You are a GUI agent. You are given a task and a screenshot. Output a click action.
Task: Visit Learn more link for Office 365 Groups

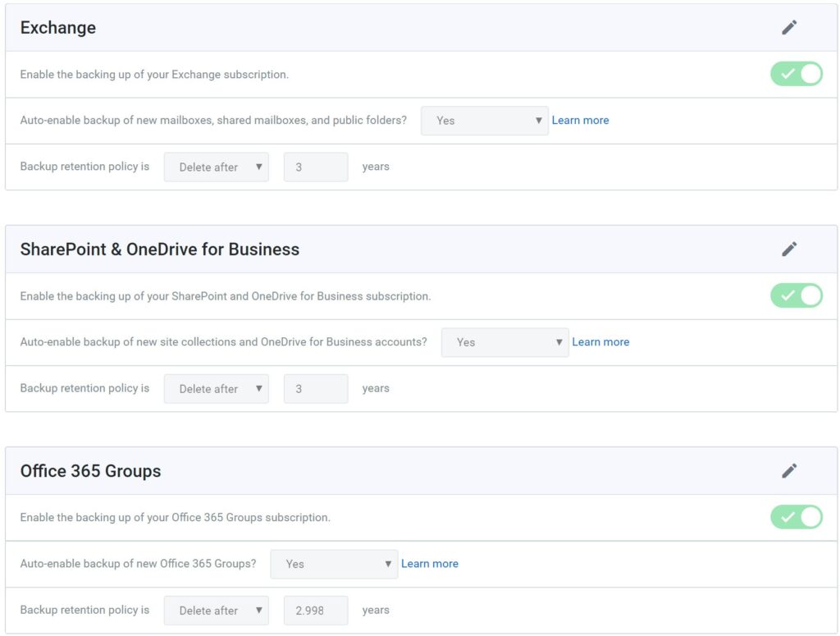pos(430,565)
